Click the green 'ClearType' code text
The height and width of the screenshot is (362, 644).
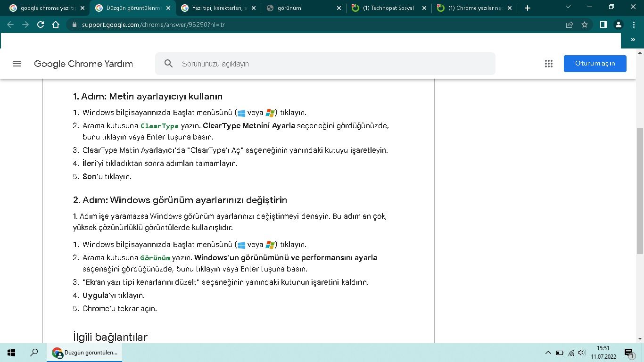[159, 126]
